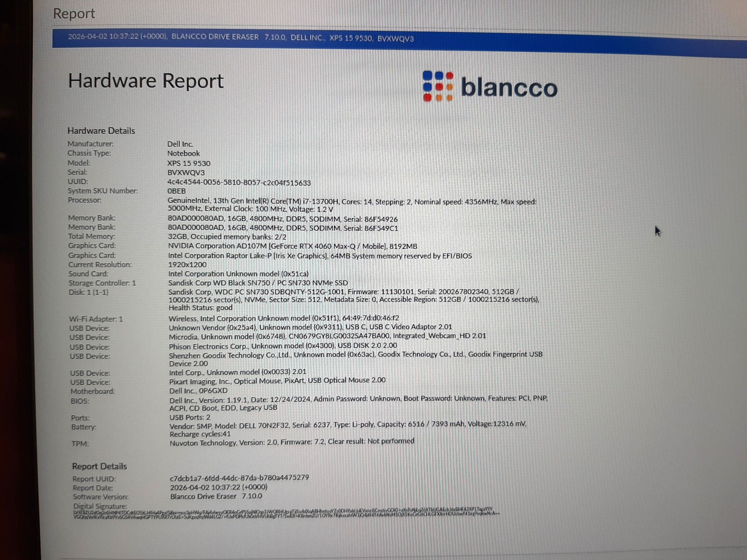Click the "Ports:" label

point(80,418)
